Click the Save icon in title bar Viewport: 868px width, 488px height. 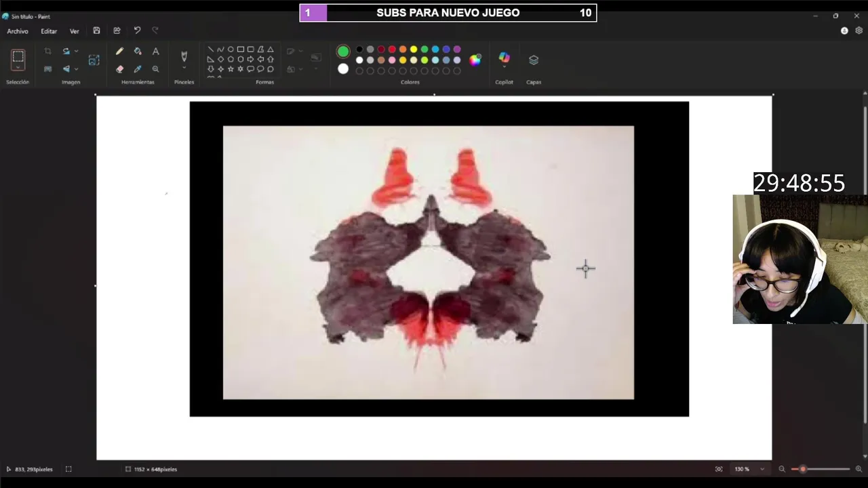pos(96,30)
